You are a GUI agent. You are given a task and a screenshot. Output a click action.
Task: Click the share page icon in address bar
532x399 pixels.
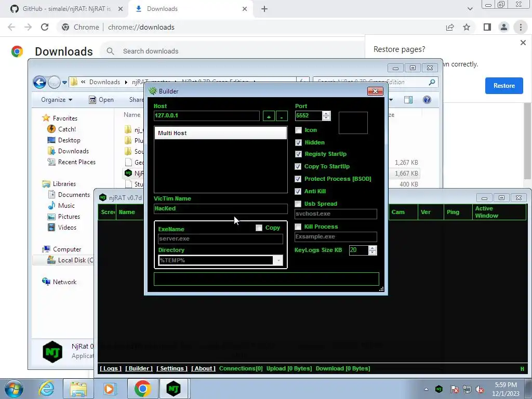coord(450,27)
